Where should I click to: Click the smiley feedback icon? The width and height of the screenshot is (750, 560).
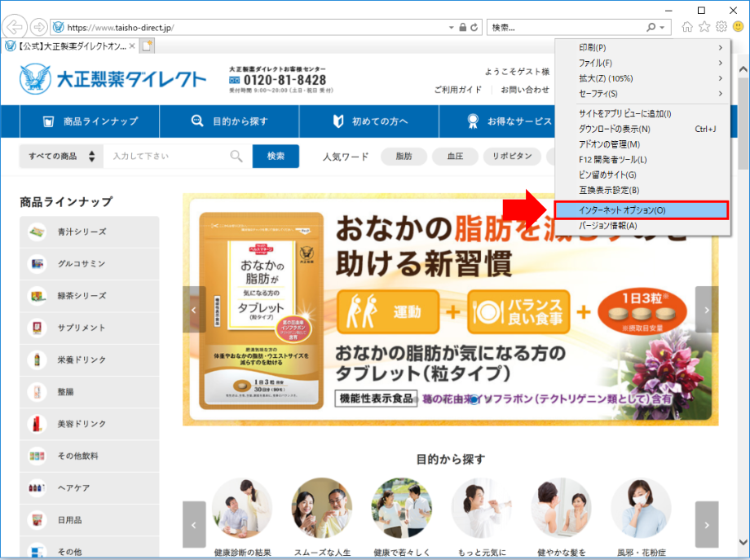coord(739,27)
